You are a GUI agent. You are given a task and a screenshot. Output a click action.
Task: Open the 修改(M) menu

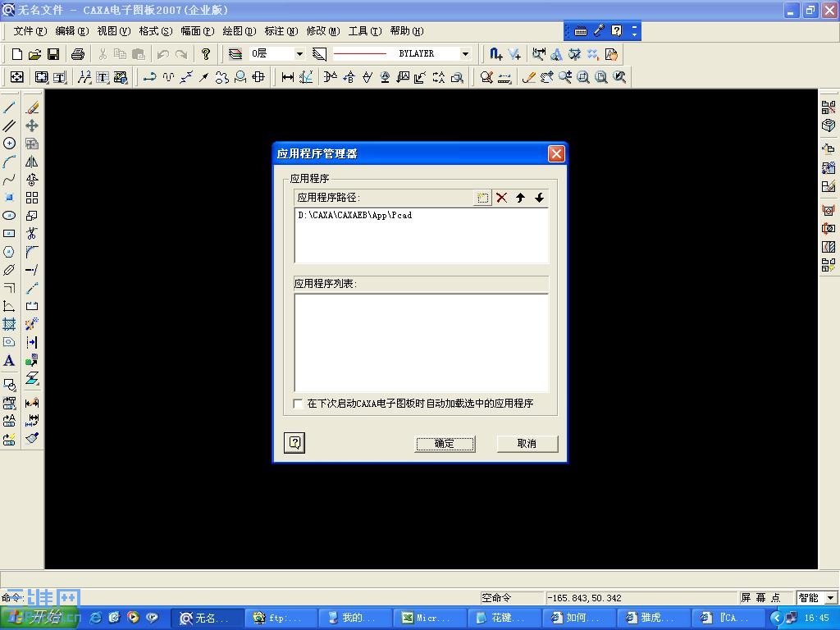click(x=323, y=31)
